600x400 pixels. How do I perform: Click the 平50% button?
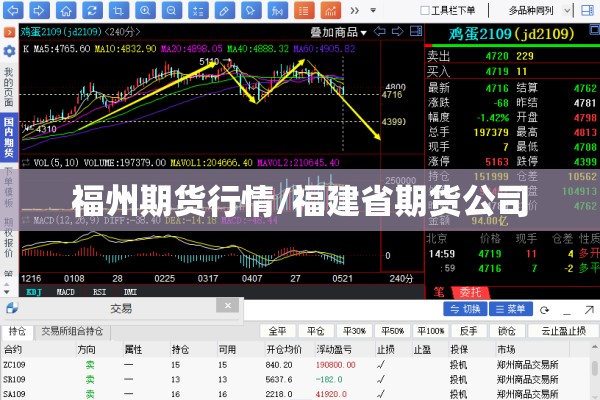pos(393,331)
